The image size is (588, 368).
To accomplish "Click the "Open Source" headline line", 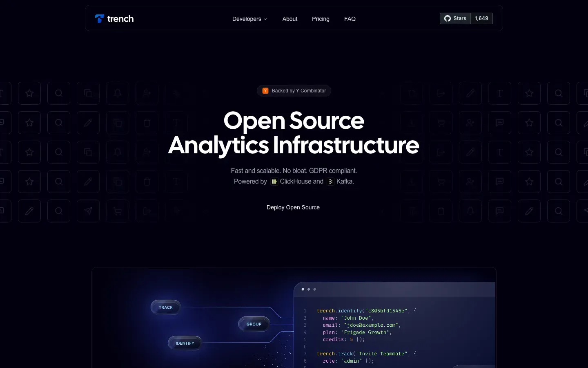I will (x=294, y=121).
